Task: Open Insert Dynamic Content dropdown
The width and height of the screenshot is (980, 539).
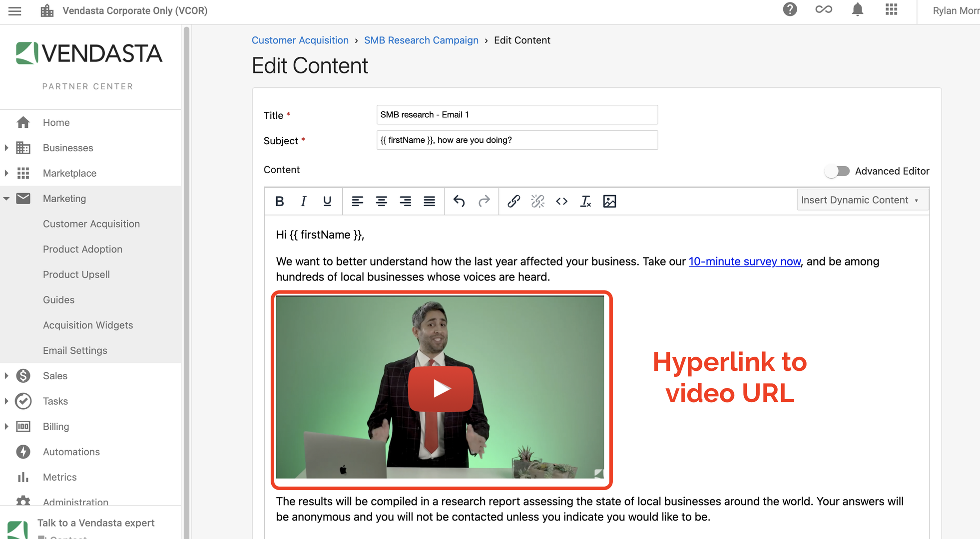Action: point(863,200)
